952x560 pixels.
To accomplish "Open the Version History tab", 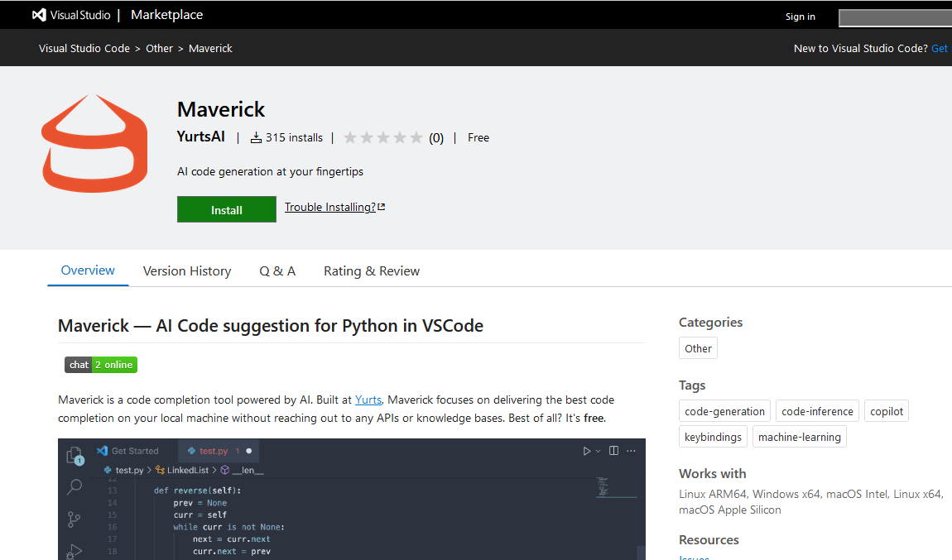I will coord(187,271).
